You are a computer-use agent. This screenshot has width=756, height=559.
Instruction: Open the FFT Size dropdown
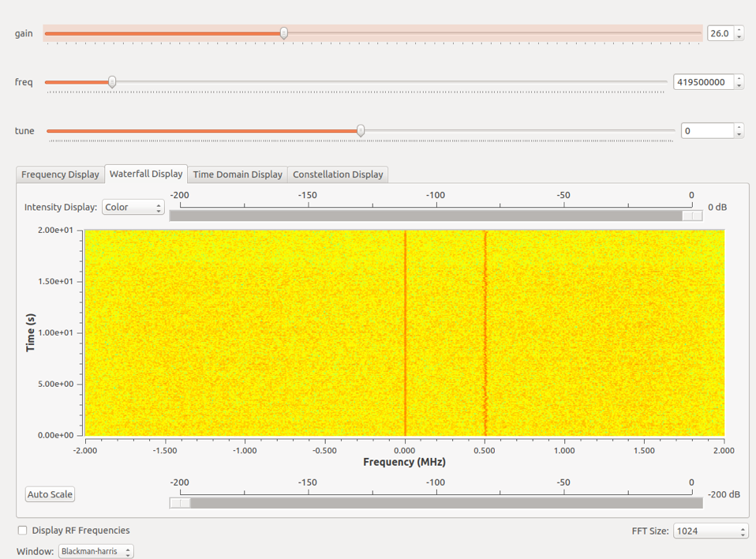tap(711, 531)
